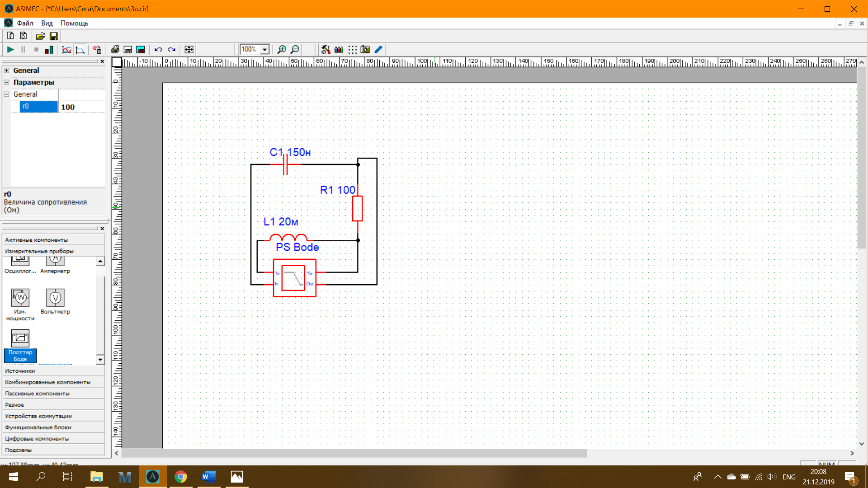Open the zoom percentage dropdown

coord(265,50)
